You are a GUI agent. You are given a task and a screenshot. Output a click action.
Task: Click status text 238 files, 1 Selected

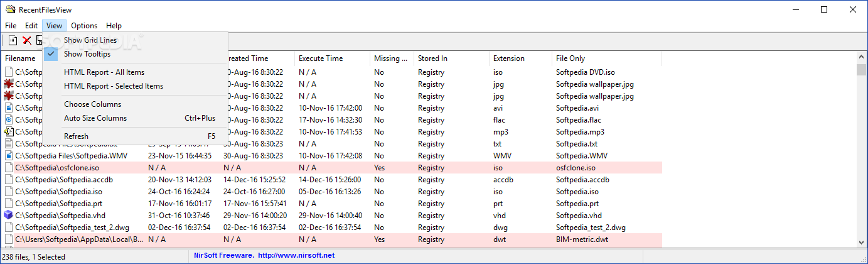(x=33, y=256)
